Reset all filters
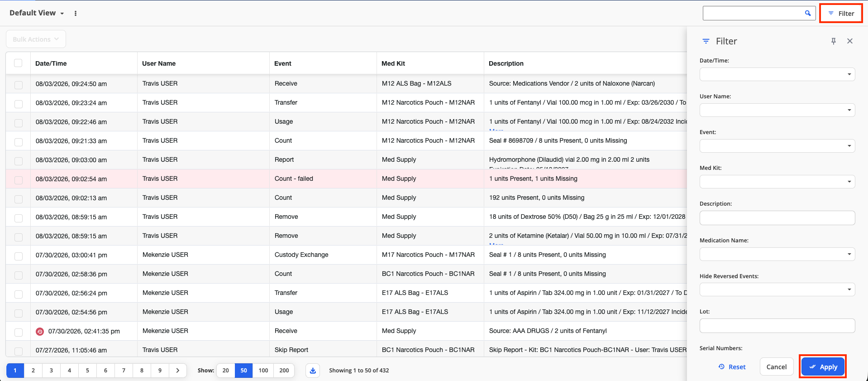 click(x=732, y=367)
